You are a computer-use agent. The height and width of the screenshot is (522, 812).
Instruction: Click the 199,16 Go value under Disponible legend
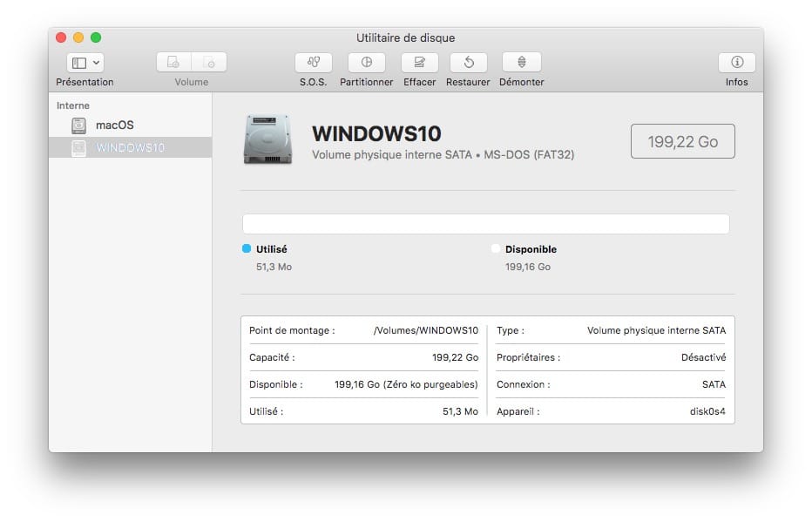point(528,267)
